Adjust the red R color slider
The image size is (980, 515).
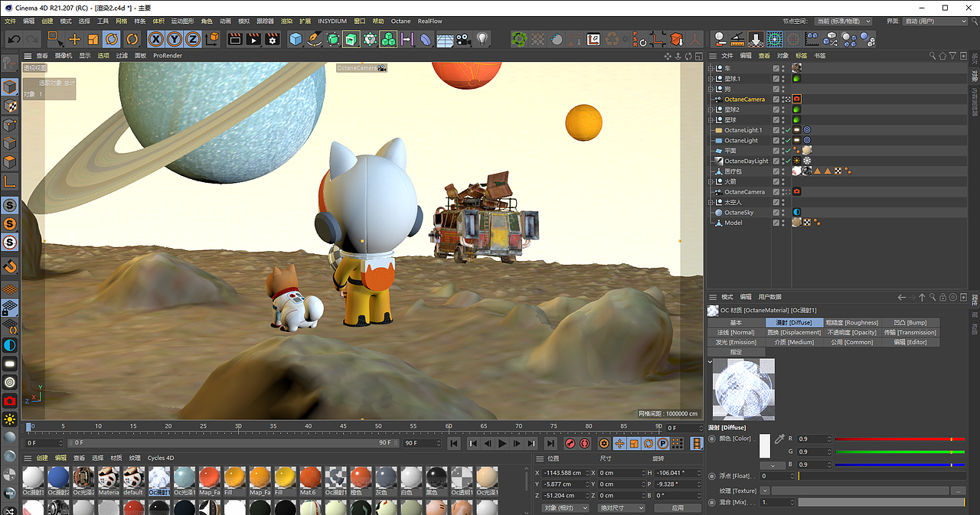[x=900, y=439]
